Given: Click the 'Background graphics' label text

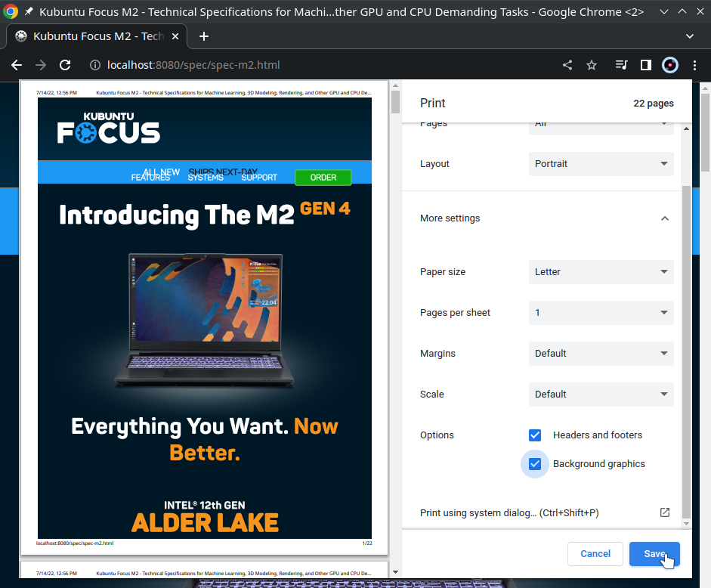Looking at the screenshot, I should coord(599,464).
